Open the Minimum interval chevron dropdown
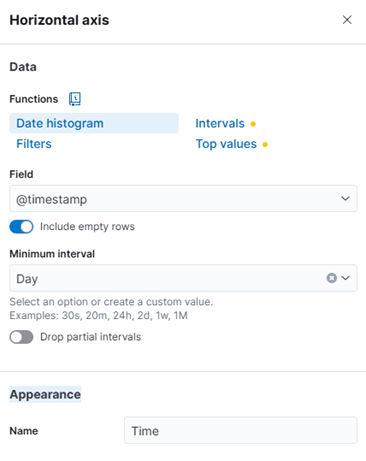The height and width of the screenshot is (461, 366). coord(346,278)
